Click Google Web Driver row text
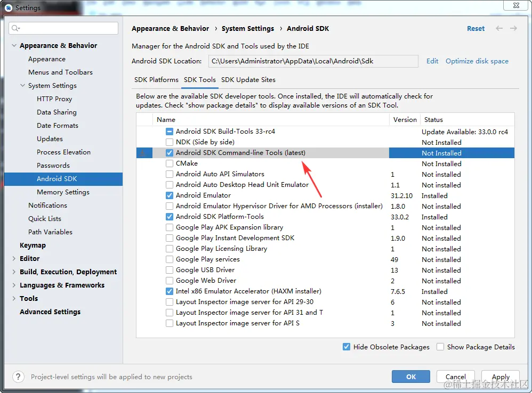This screenshot has height=393, width=532. (206, 281)
